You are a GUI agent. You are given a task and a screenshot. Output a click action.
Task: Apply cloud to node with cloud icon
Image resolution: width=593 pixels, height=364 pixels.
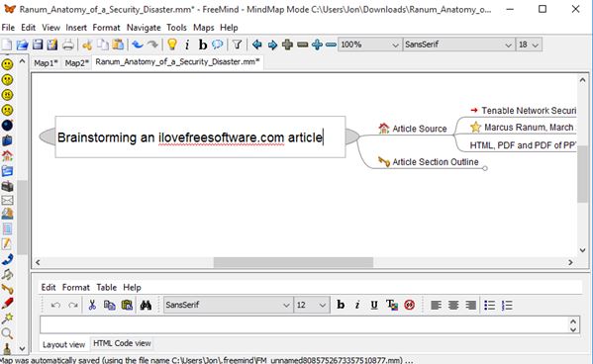(x=218, y=45)
